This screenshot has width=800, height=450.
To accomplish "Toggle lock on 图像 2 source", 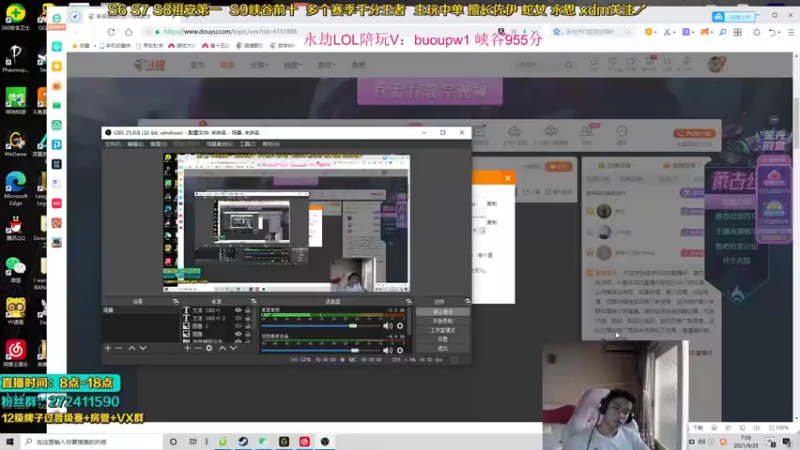I will [248, 326].
